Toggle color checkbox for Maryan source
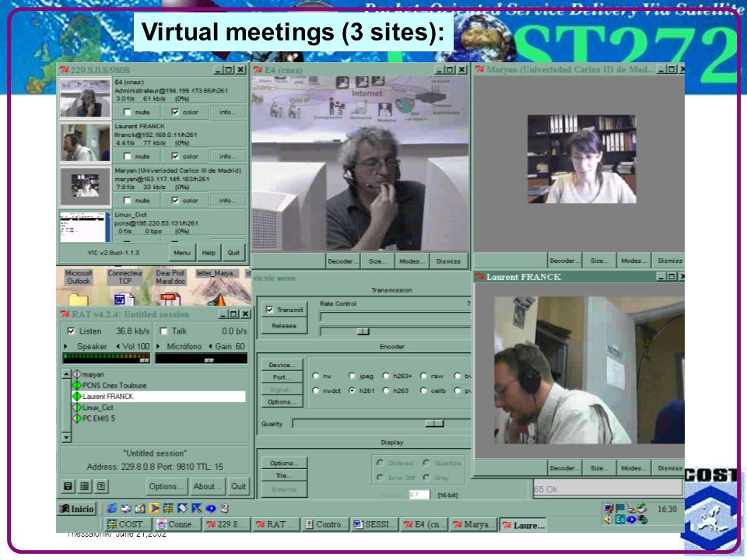The image size is (747, 560). 175,201
